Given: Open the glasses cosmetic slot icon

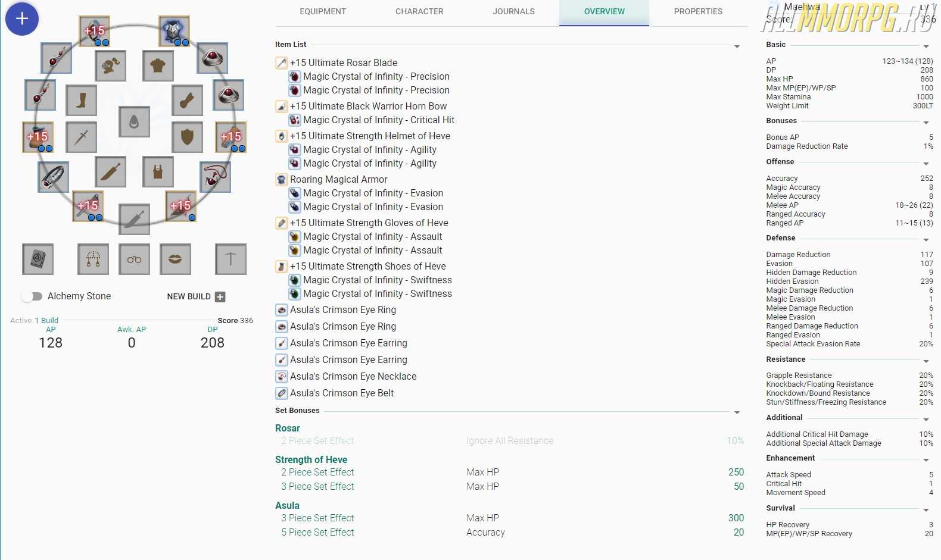Looking at the screenshot, I should [135, 259].
